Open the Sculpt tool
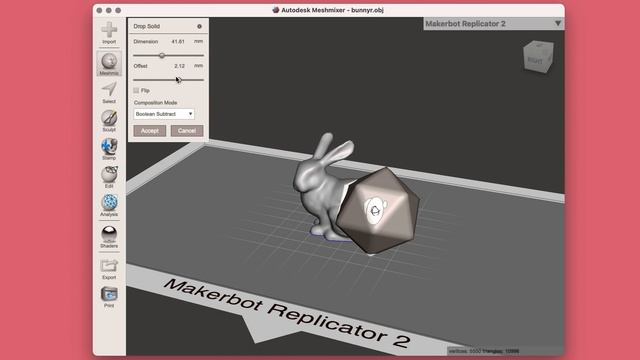This screenshot has height=360, width=640. [109, 120]
